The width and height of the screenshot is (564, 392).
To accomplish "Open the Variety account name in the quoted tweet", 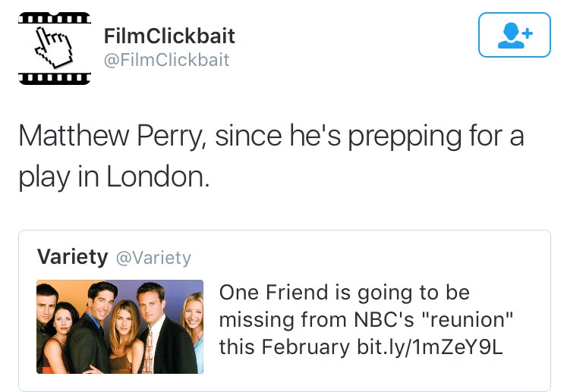I will coord(72,257).
